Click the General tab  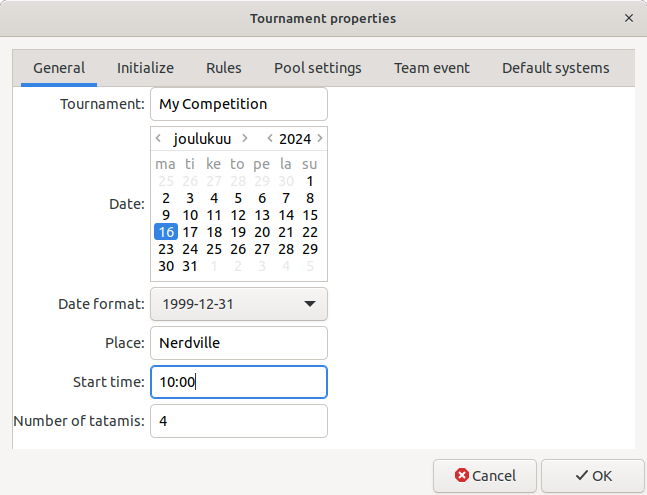(x=58, y=68)
